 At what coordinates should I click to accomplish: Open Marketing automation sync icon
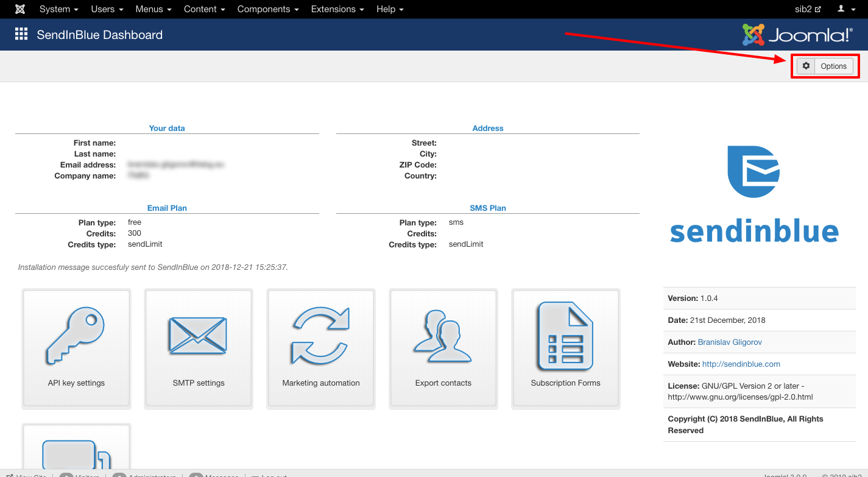point(321,336)
